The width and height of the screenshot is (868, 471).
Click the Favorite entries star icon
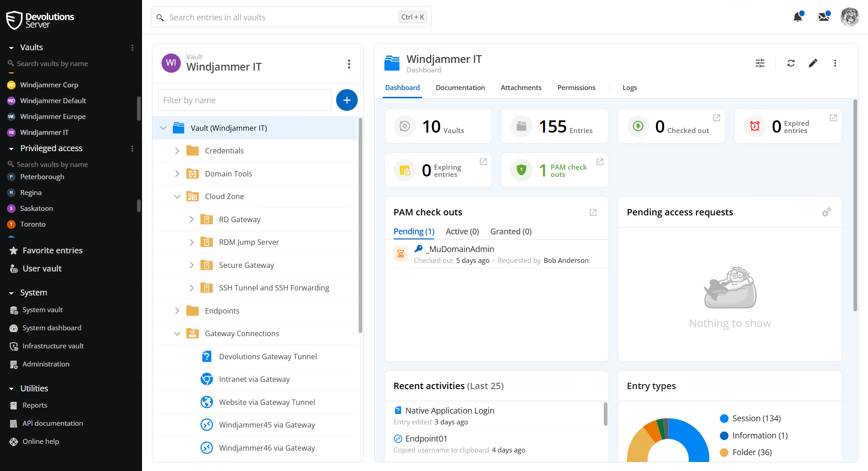[14, 251]
